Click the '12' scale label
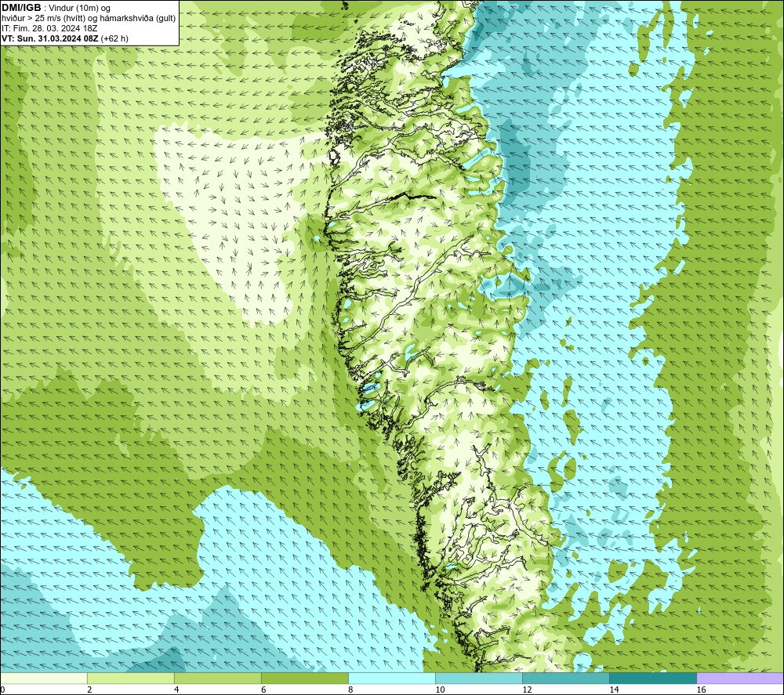Image resolution: width=784 pixels, height=695 pixels. 527,690
